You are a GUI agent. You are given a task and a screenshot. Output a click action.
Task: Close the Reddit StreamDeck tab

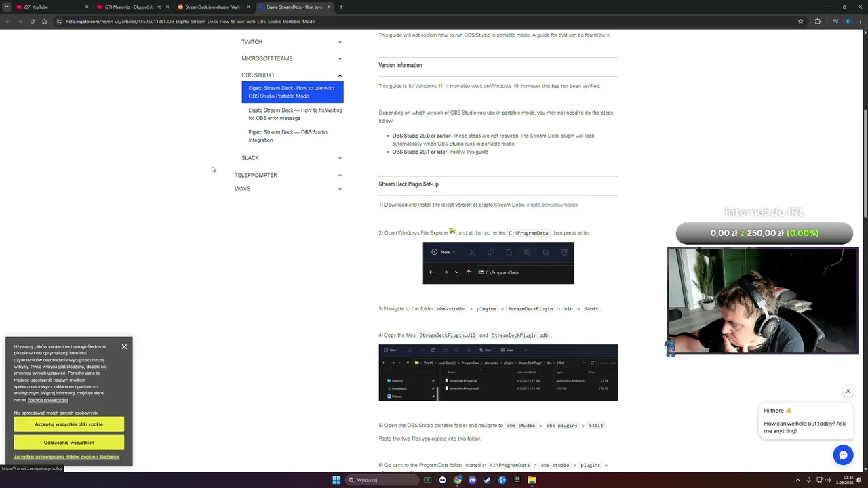coord(248,7)
